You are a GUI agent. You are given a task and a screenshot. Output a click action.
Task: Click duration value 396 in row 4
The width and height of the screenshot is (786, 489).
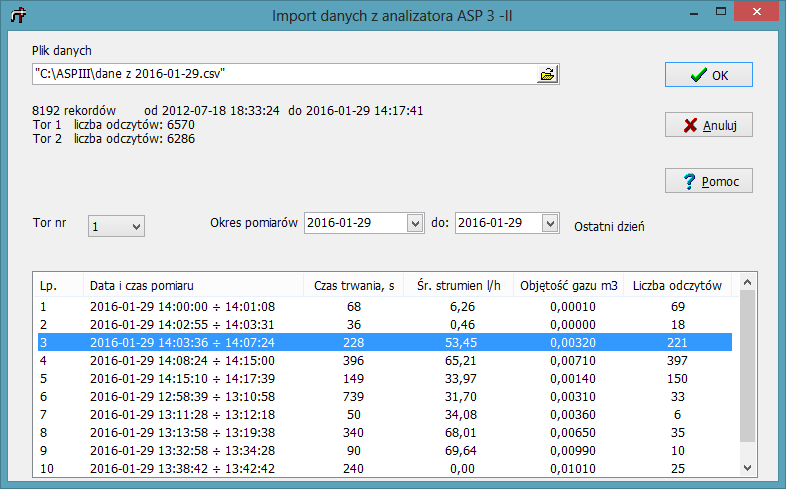click(x=353, y=361)
